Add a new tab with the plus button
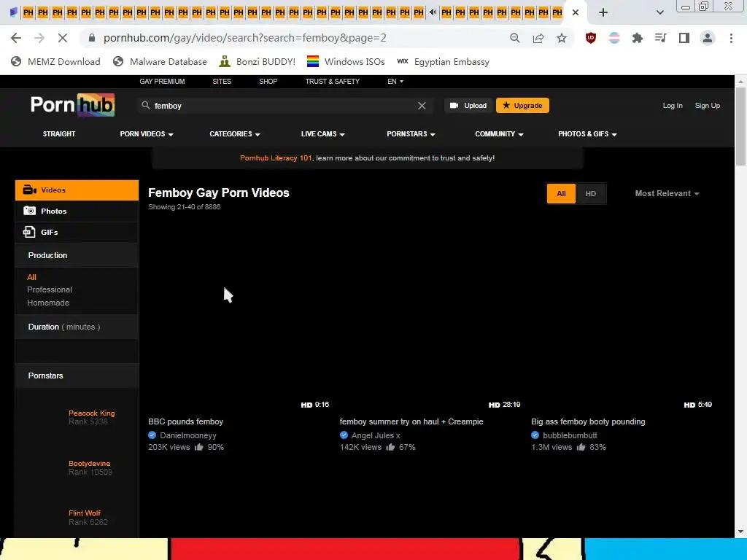Viewport: 747px width, 560px height. [603, 12]
